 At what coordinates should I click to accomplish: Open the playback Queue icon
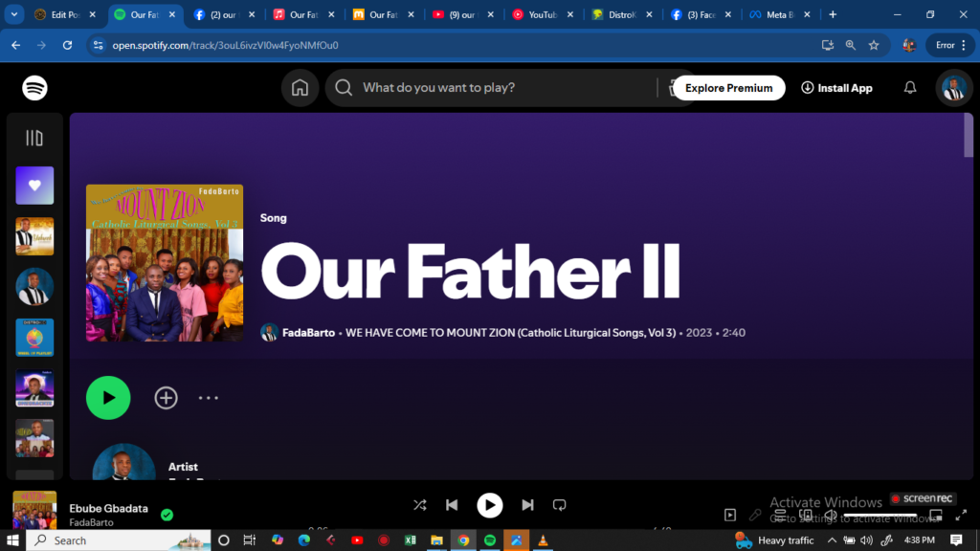(780, 514)
